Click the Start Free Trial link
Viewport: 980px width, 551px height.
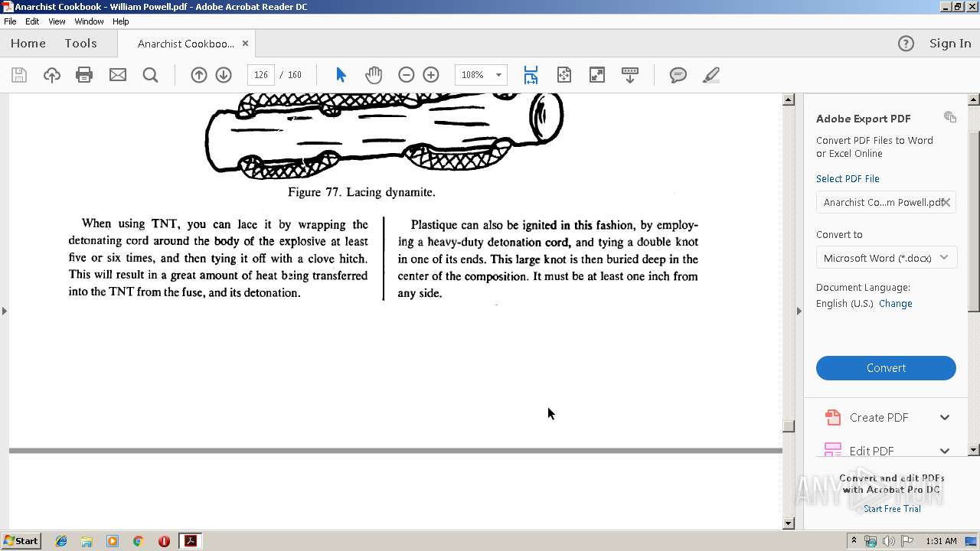tap(892, 509)
